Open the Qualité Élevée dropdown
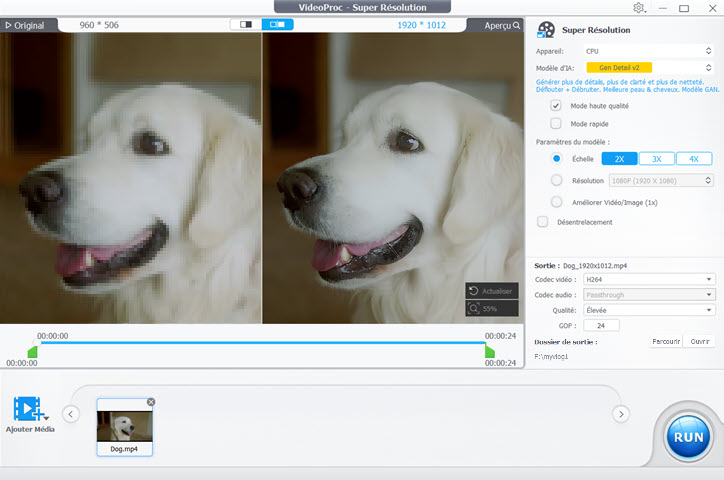Viewport: 724px width, 480px height. (649, 310)
